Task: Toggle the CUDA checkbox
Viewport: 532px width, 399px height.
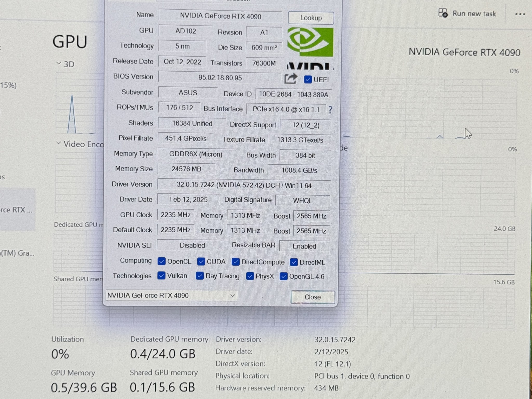Action: (201, 262)
